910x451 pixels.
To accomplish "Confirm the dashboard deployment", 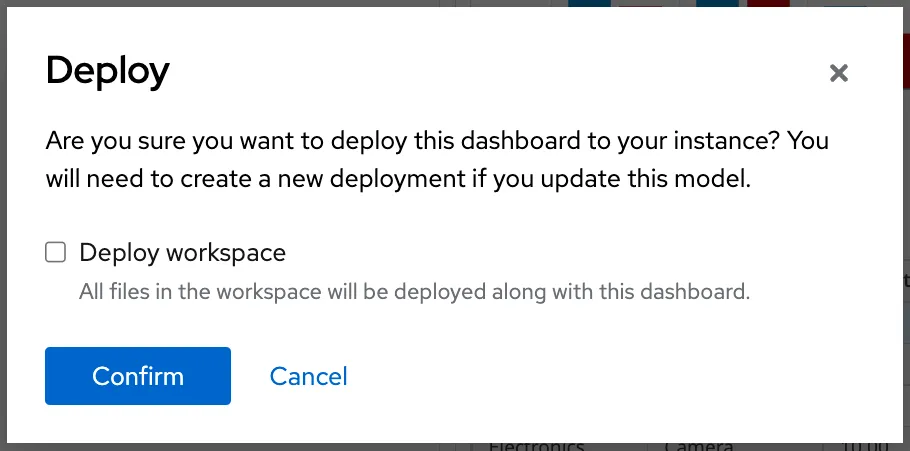I will click(x=138, y=376).
